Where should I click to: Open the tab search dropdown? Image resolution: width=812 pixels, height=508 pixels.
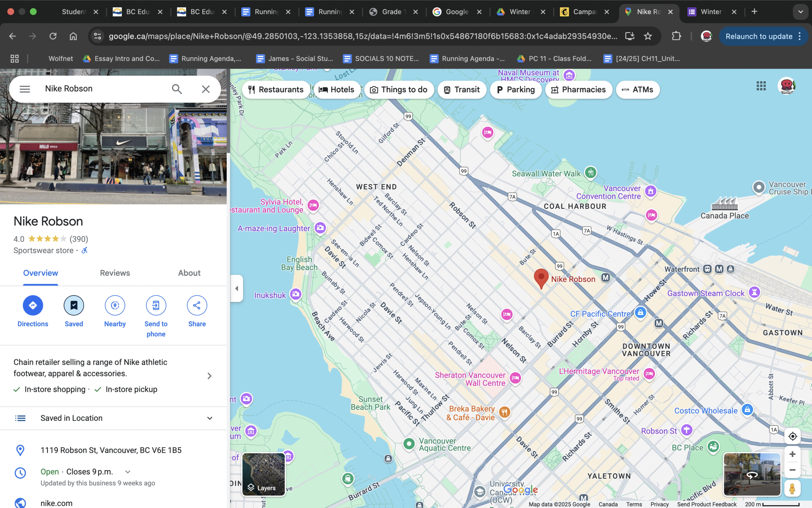[x=801, y=12]
